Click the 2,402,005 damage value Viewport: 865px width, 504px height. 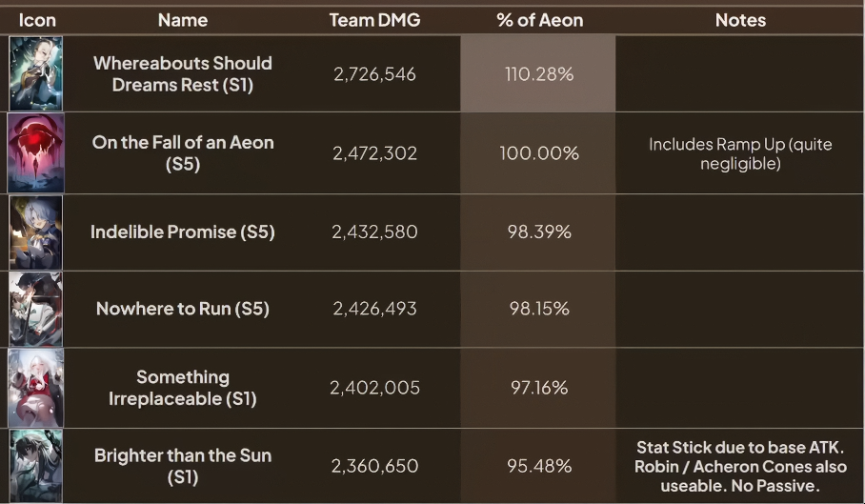click(374, 388)
